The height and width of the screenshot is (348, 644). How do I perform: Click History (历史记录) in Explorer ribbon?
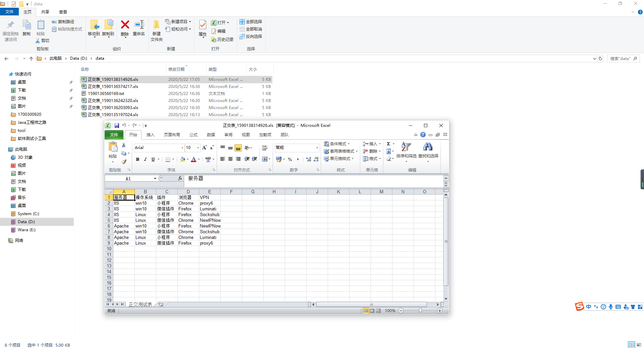pos(222,40)
